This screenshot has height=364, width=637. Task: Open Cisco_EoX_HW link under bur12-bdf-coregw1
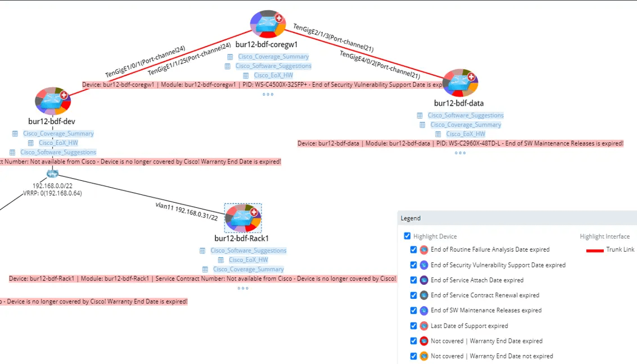pyautogui.click(x=274, y=75)
